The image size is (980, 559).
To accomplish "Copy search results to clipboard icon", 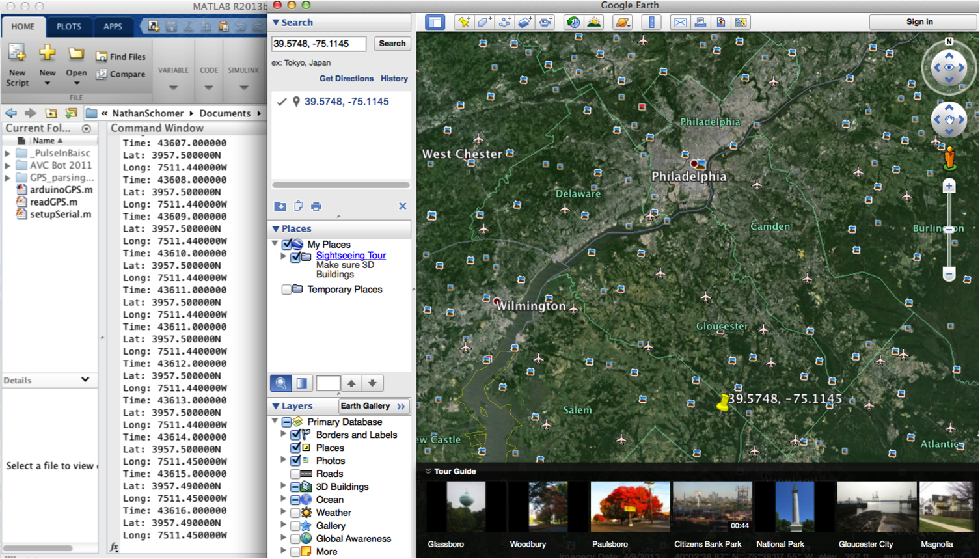I will [x=298, y=206].
